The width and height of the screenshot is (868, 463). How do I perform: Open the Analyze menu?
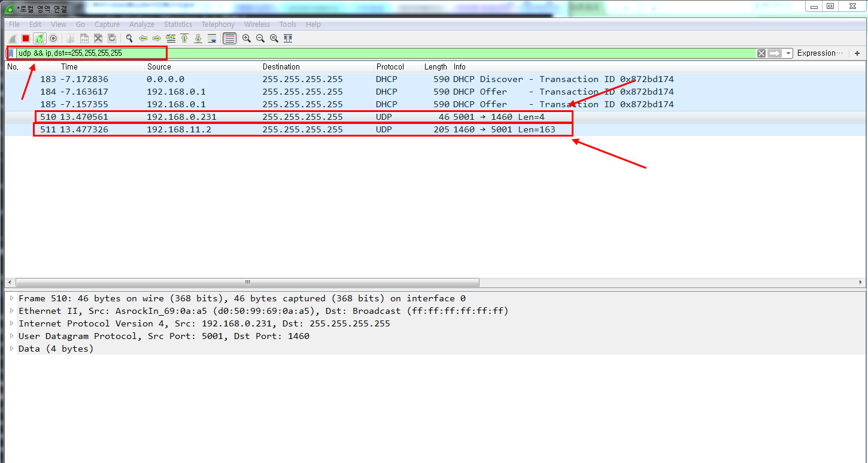click(x=142, y=25)
